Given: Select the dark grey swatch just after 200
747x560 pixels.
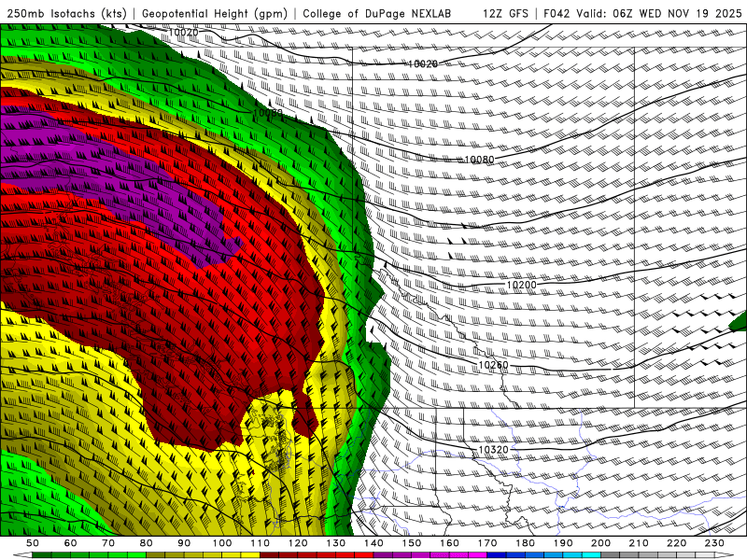Looking at the screenshot, I should point(611,555).
